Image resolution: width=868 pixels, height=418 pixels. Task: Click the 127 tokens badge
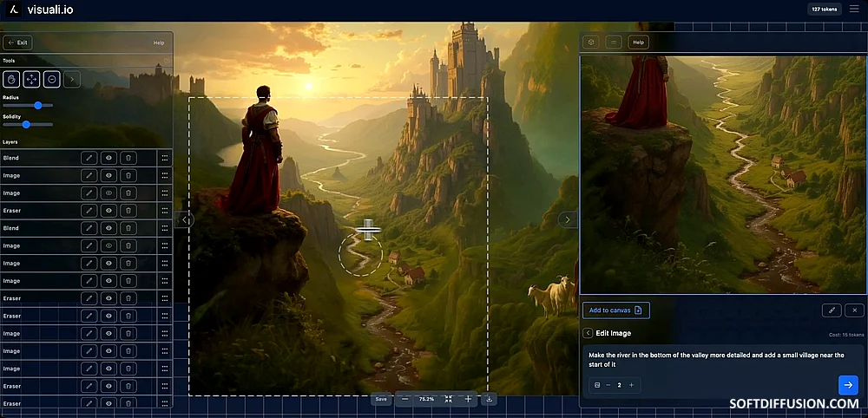[825, 9]
